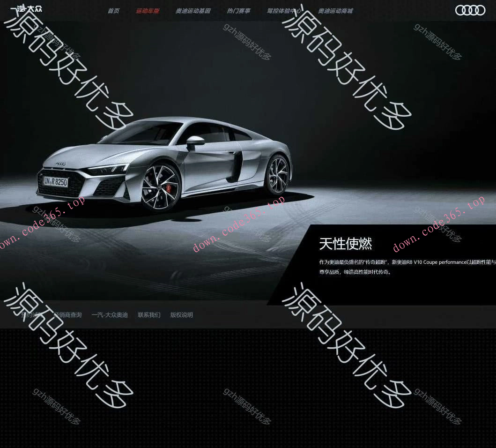Click the 一汽-大众 logo at top left

(x=26, y=9)
